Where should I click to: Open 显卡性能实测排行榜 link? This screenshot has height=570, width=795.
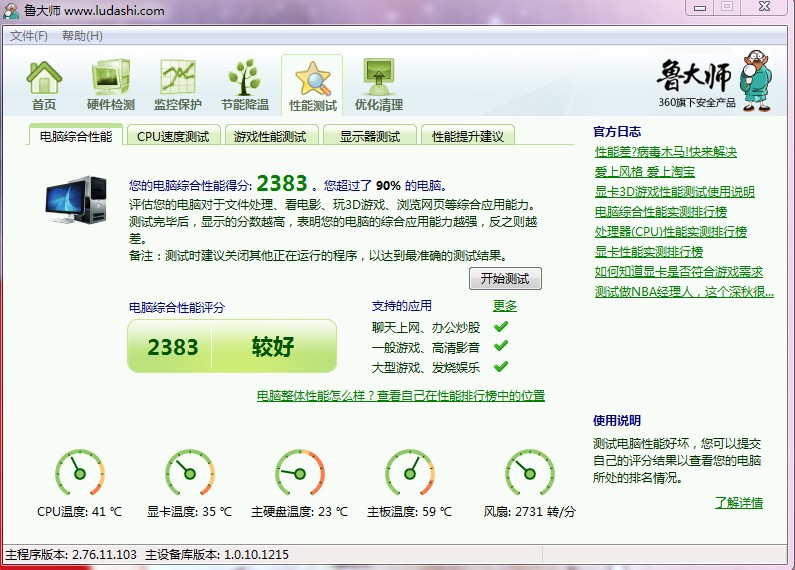(x=648, y=252)
